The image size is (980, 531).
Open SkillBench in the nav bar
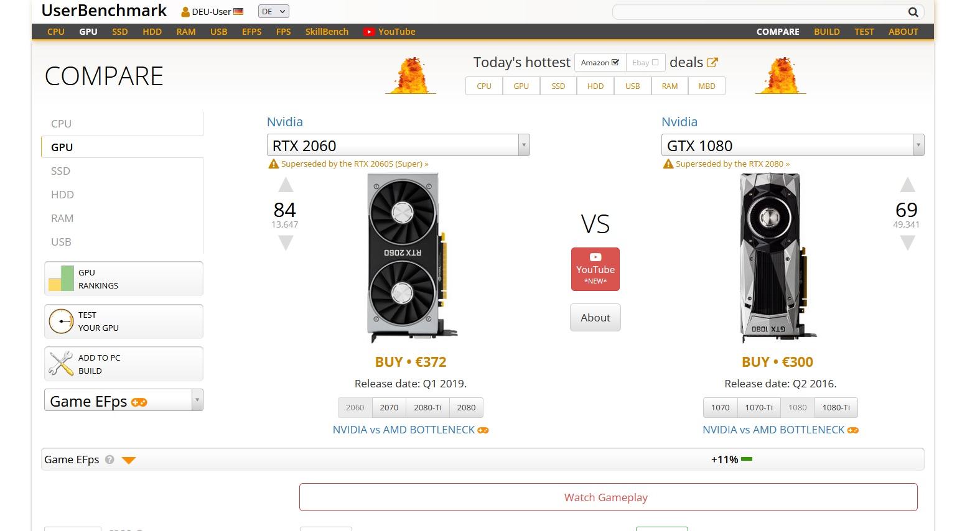tap(327, 32)
